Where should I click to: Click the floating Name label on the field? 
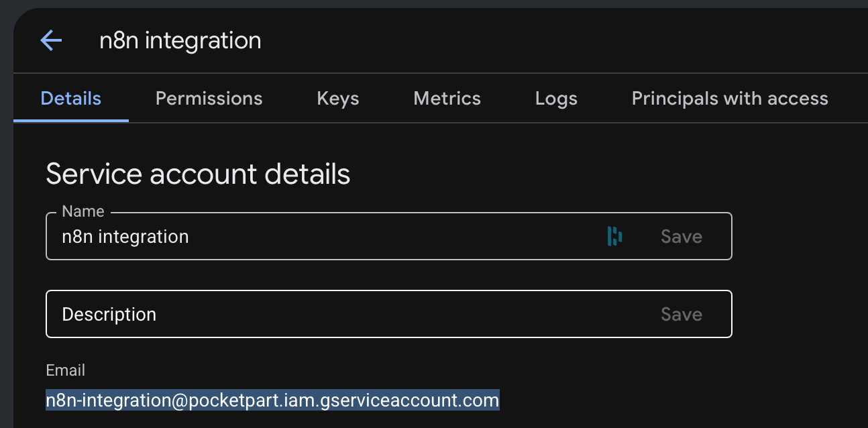tap(83, 211)
